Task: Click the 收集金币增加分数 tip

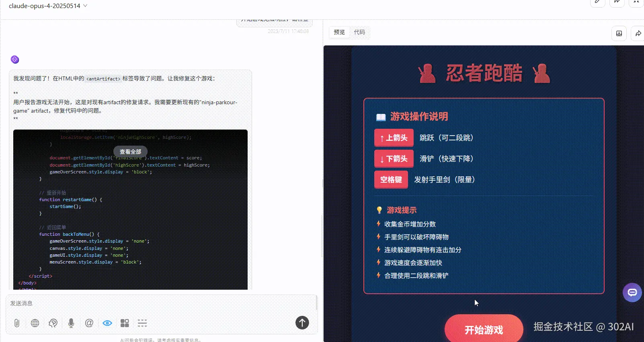Action: point(410,224)
